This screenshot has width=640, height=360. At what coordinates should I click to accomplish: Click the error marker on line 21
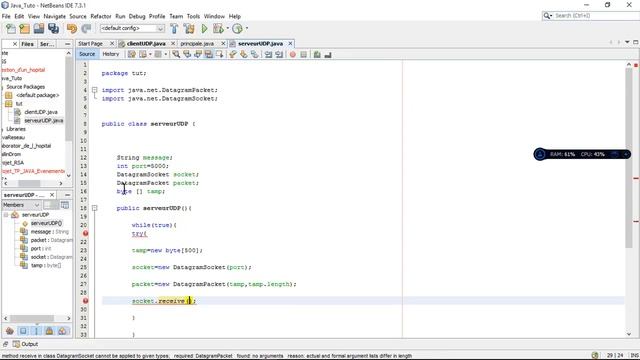85,233
